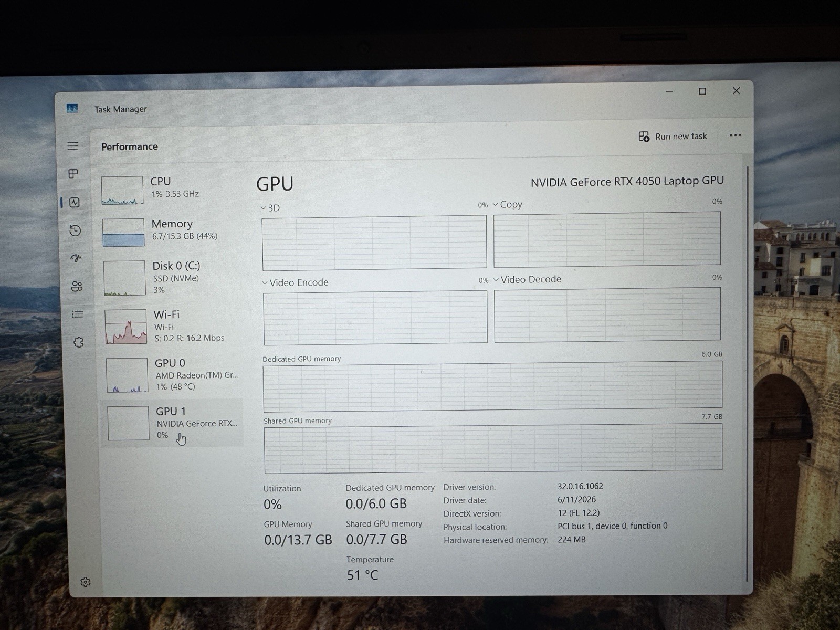Minimize the Task Manager window
The height and width of the screenshot is (630, 840).
point(669,91)
